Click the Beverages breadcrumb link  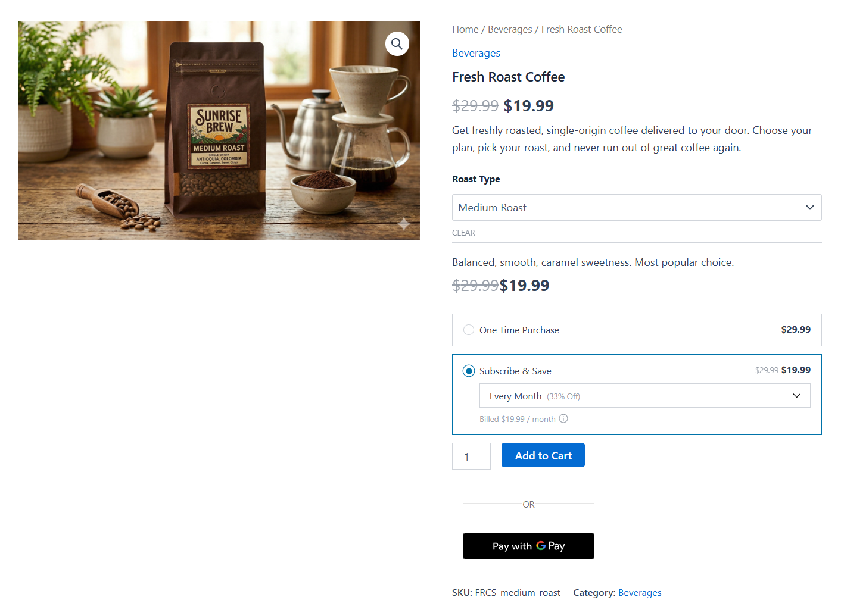[x=510, y=29]
